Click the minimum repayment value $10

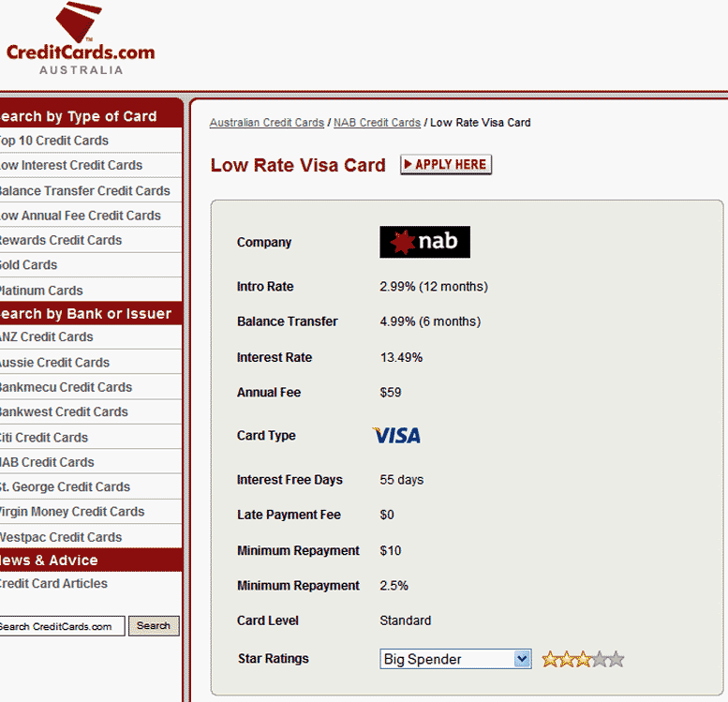pyautogui.click(x=391, y=550)
